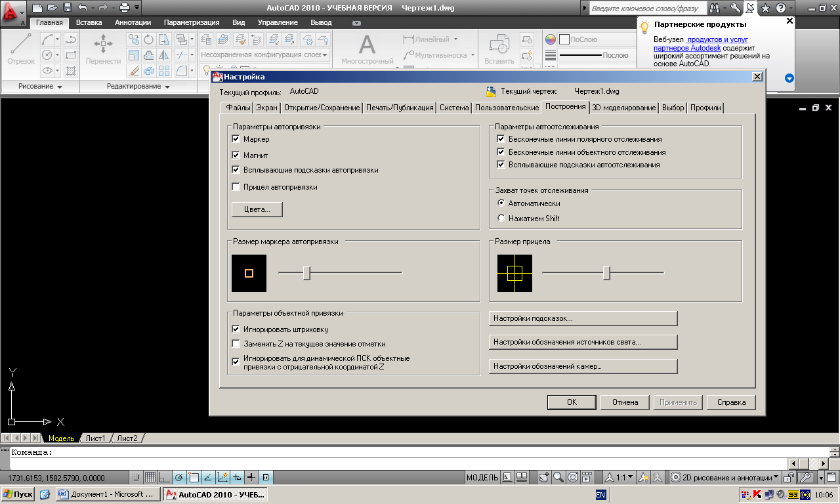Open the Вставка ribbon tab
This screenshot has width=840, height=504.
point(89,22)
